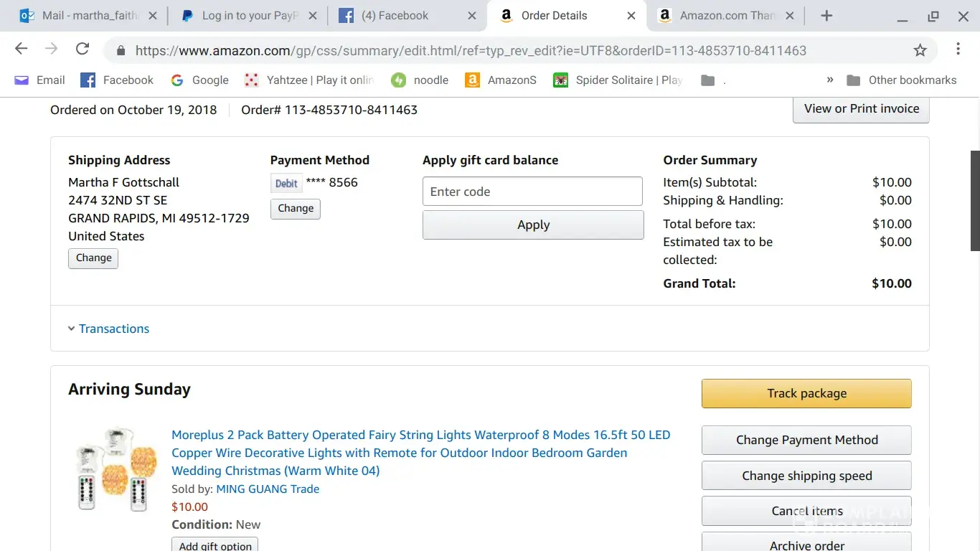Image resolution: width=980 pixels, height=551 pixels.
Task: Open the Yahtzee bookmark
Action: (309, 80)
